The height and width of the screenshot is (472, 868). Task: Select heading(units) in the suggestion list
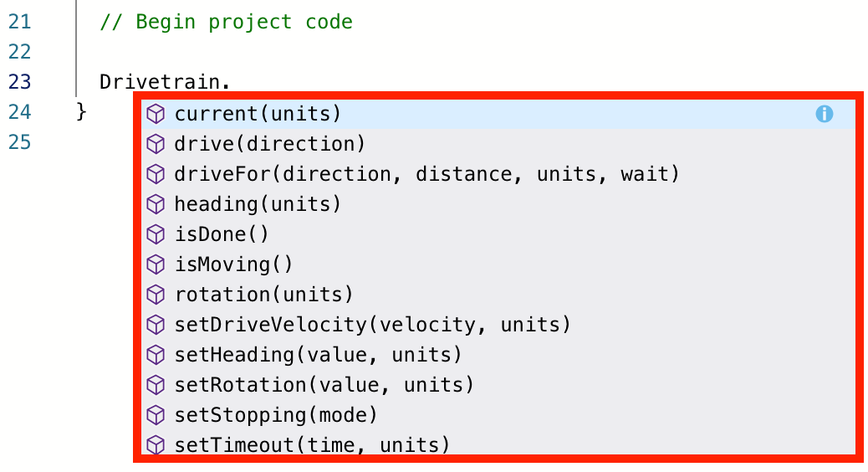[x=258, y=204]
